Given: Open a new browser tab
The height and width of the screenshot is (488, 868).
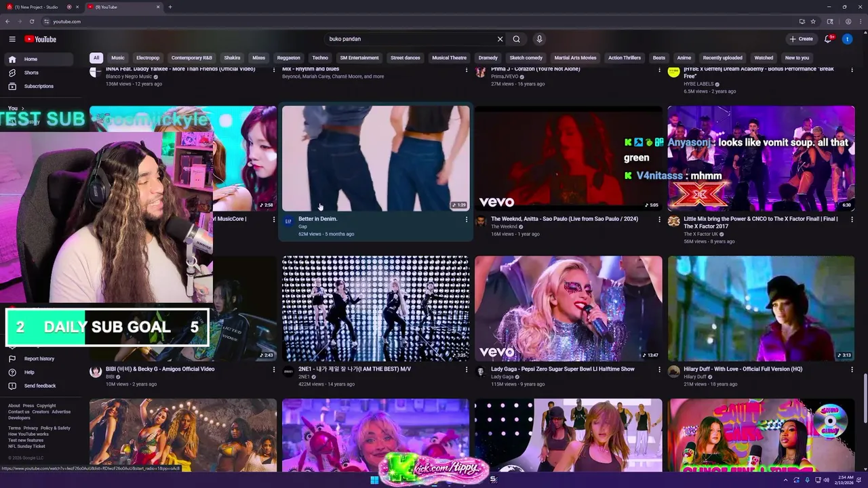Looking at the screenshot, I should pyautogui.click(x=170, y=7).
